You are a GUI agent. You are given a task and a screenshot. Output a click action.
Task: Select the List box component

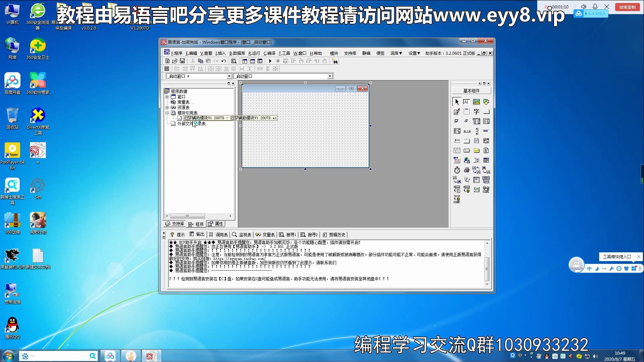pyautogui.click(x=486, y=121)
